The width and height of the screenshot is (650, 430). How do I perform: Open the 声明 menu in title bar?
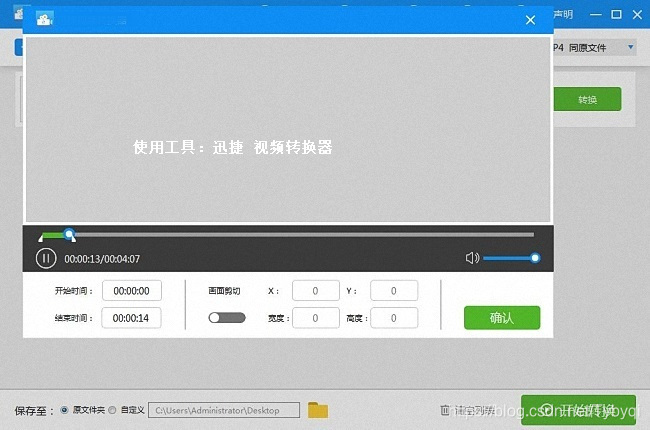[x=563, y=15]
